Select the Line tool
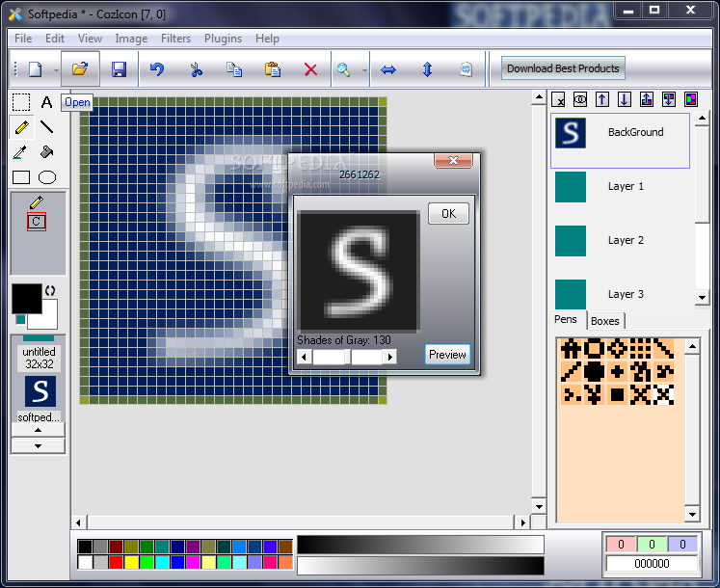 [47, 127]
